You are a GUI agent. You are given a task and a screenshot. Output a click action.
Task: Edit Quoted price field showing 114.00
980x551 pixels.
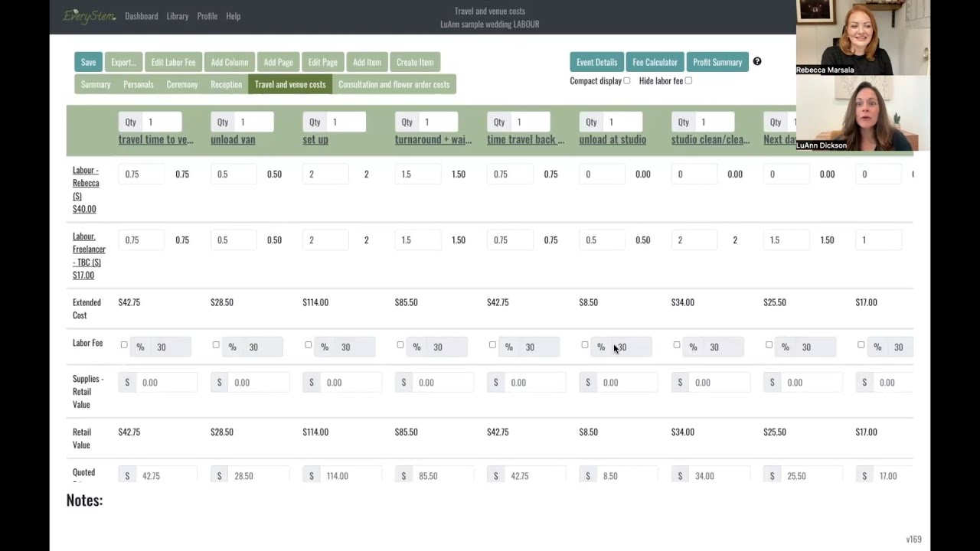pyautogui.click(x=351, y=475)
